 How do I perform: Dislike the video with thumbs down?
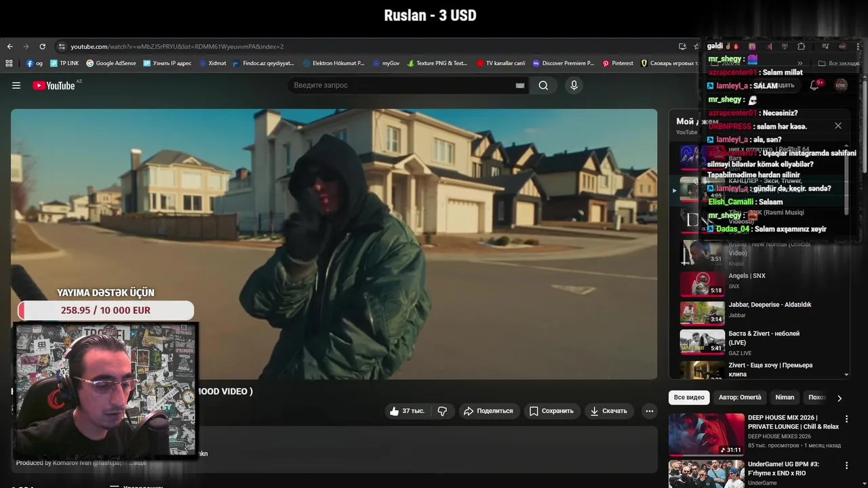(442, 411)
